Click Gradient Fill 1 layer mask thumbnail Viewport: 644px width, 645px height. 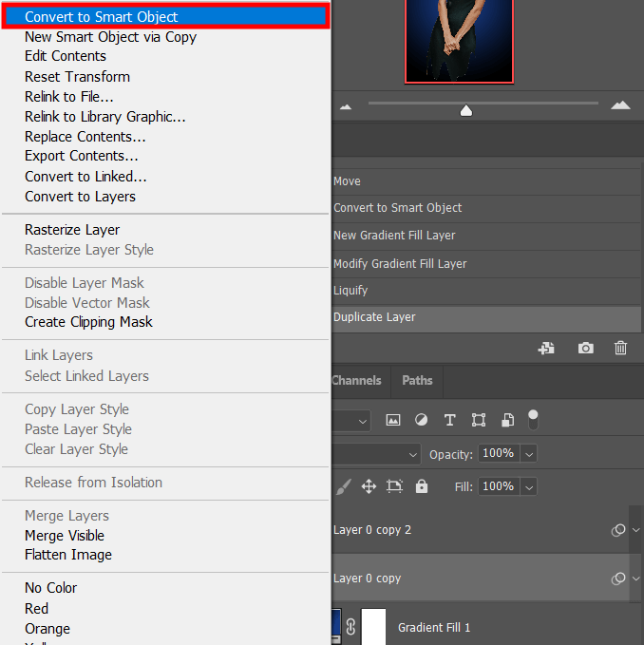pos(373,627)
